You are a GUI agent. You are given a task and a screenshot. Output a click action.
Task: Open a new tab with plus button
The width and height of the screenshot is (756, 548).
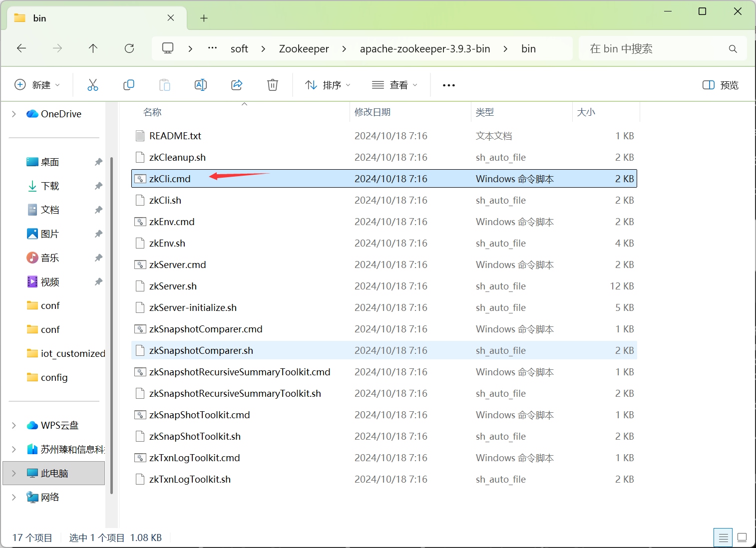point(204,18)
